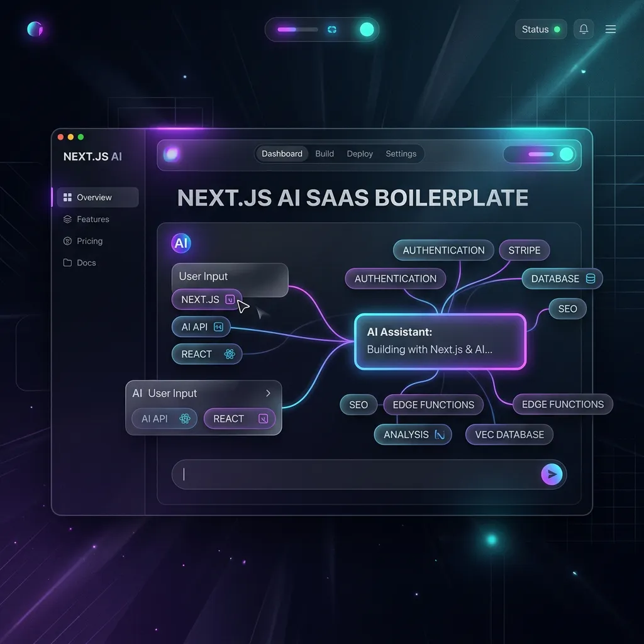
Task: Click the VEC DATABASE node
Action: (509, 435)
